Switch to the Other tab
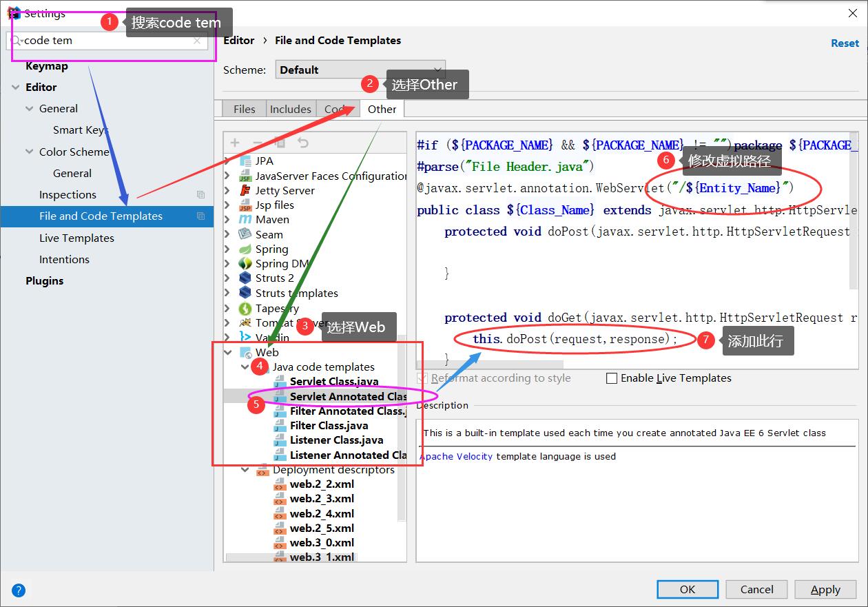This screenshot has width=868, height=607. [382, 109]
